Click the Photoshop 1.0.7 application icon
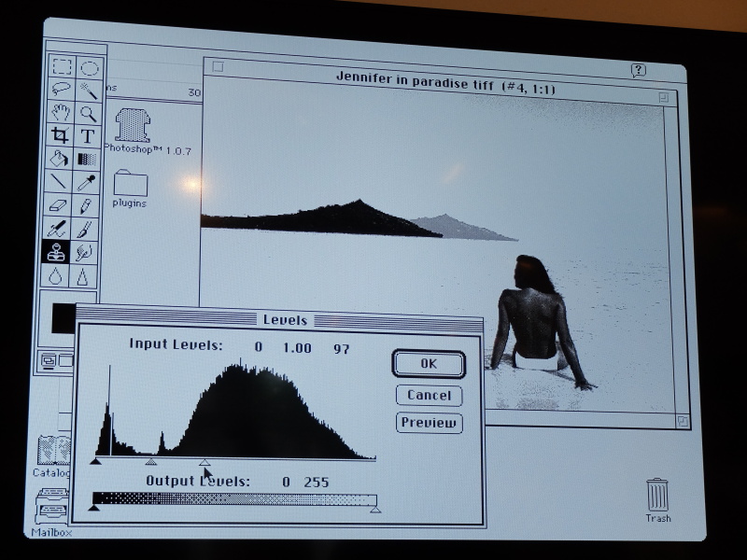 pyautogui.click(x=133, y=125)
